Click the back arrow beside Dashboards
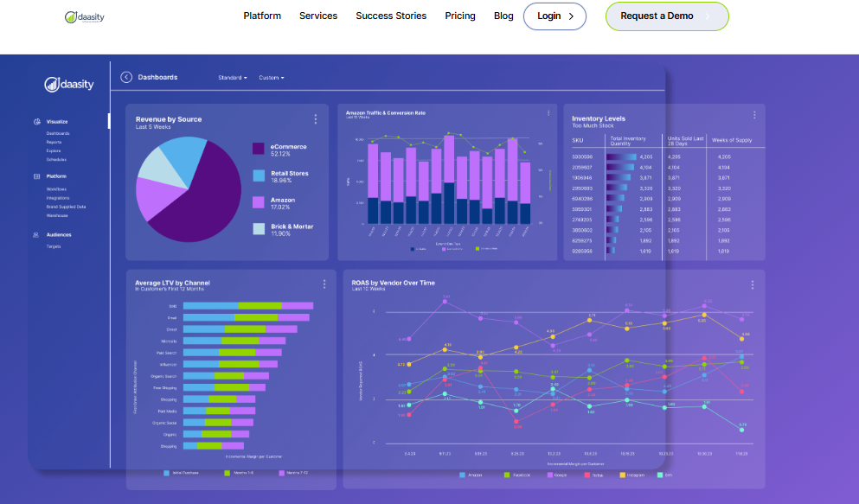 (x=126, y=77)
